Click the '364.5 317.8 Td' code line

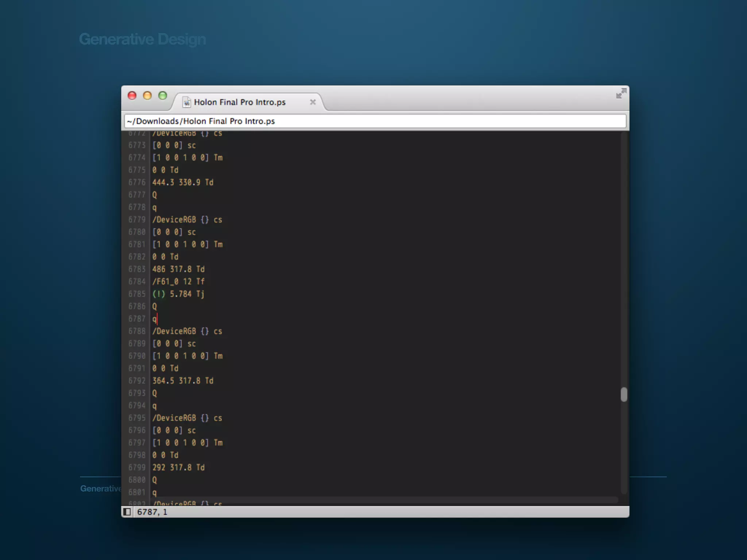click(x=183, y=381)
